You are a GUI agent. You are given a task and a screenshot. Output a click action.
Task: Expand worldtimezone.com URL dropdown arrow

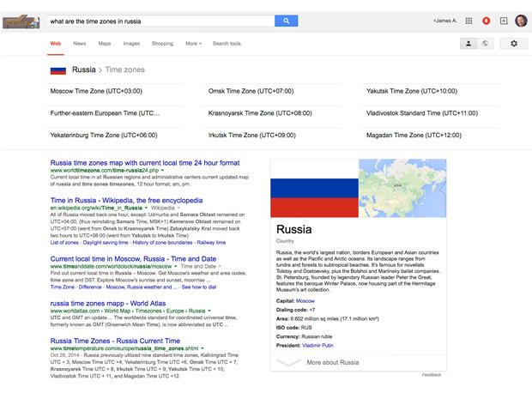[x=162, y=170]
